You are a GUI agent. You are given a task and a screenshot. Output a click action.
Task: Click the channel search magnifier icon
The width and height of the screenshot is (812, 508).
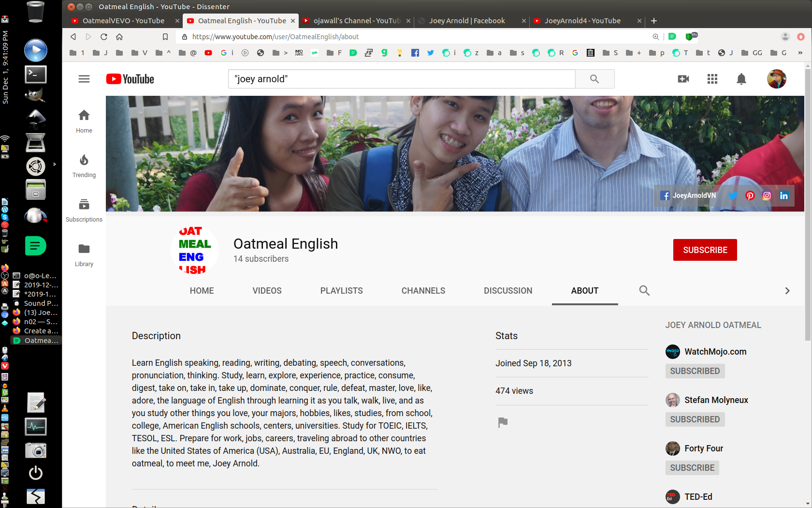pyautogui.click(x=644, y=290)
